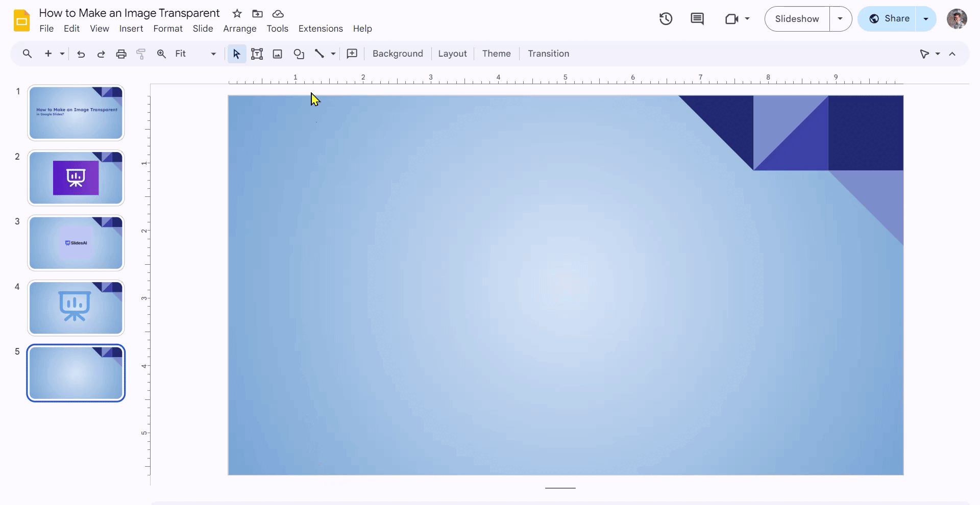
Task: Select the Text box tool
Action: click(x=257, y=54)
